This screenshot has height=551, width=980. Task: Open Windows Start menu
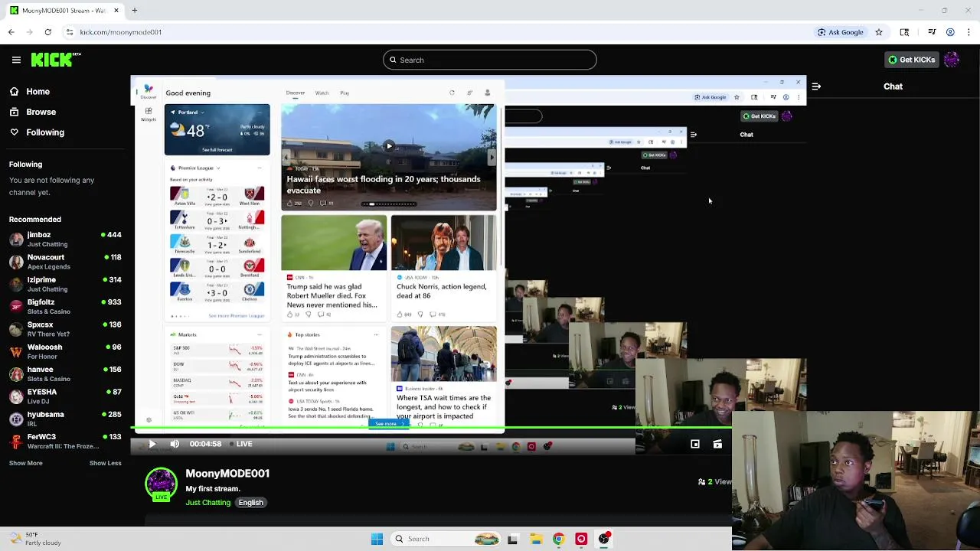[x=377, y=539]
